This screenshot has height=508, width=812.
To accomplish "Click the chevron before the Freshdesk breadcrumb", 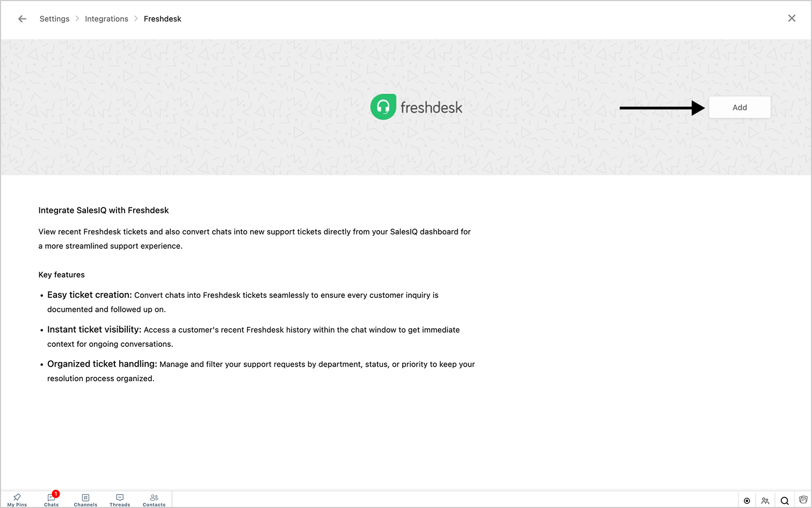I will (136, 19).
